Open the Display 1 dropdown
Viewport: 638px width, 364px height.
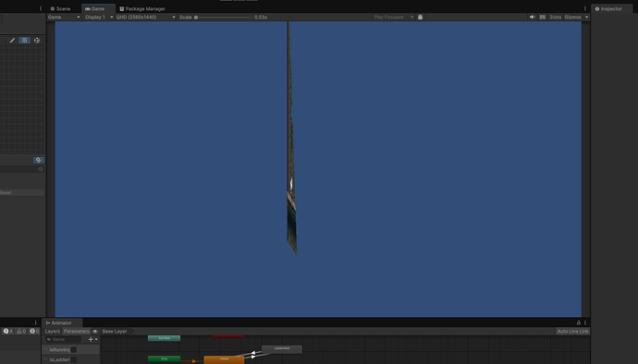[x=99, y=17]
